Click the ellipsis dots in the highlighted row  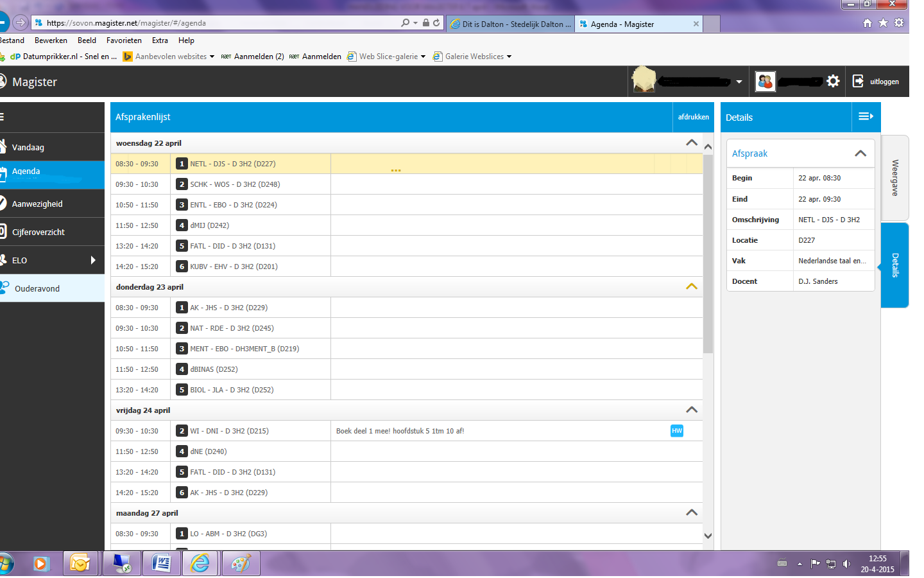(396, 170)
